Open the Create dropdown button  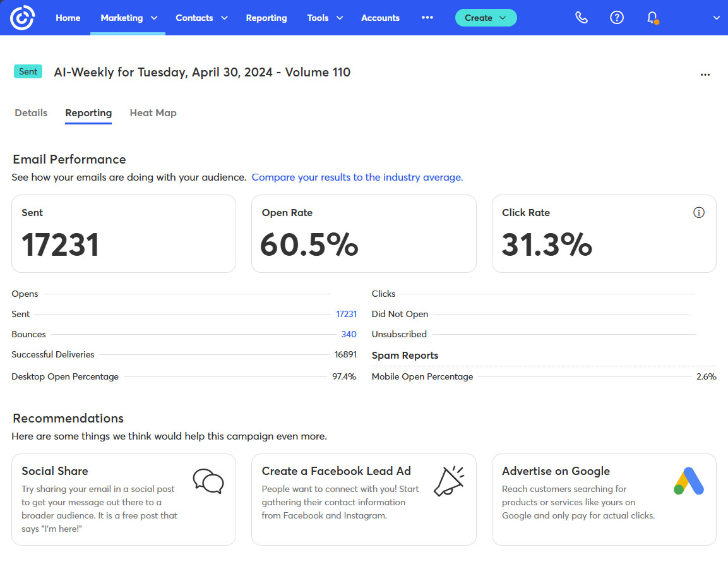pyautogui.click(x=486, y=18)
